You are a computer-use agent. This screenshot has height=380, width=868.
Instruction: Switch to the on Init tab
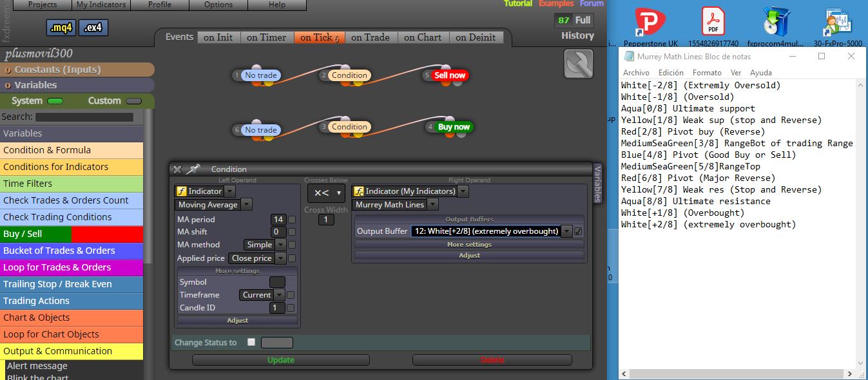point(218,37)
